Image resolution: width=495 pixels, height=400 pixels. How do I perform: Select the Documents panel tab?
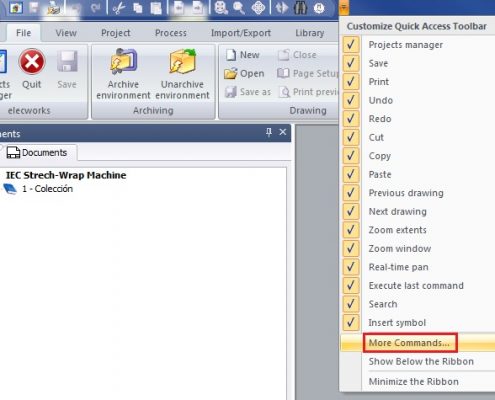[x=37, y=153]
